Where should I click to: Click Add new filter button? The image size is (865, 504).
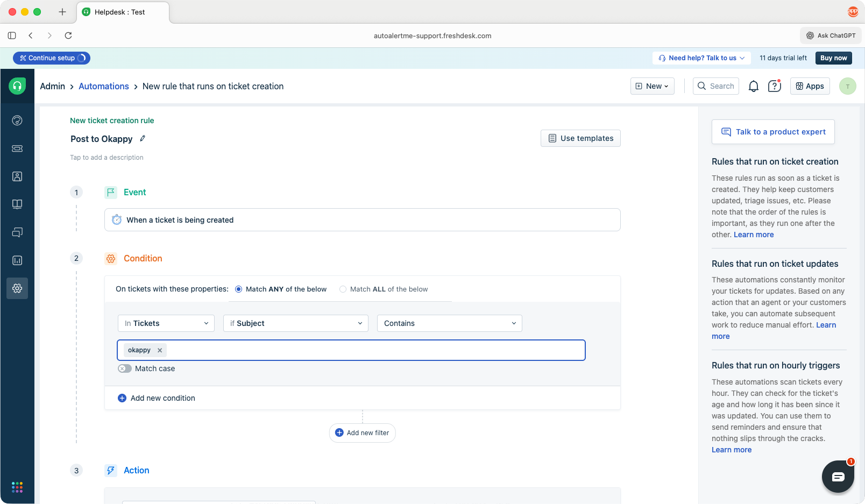[x=363, y=433]
